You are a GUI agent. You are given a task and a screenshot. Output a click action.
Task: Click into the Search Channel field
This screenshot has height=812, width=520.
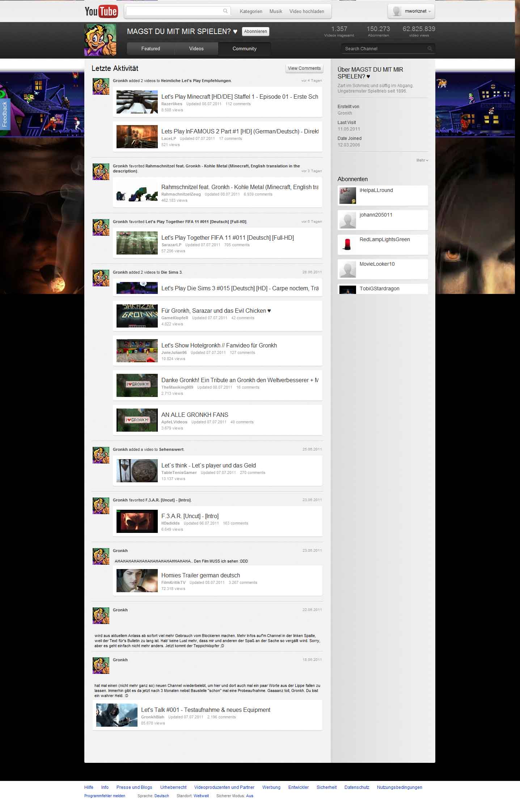coord(384,48)
